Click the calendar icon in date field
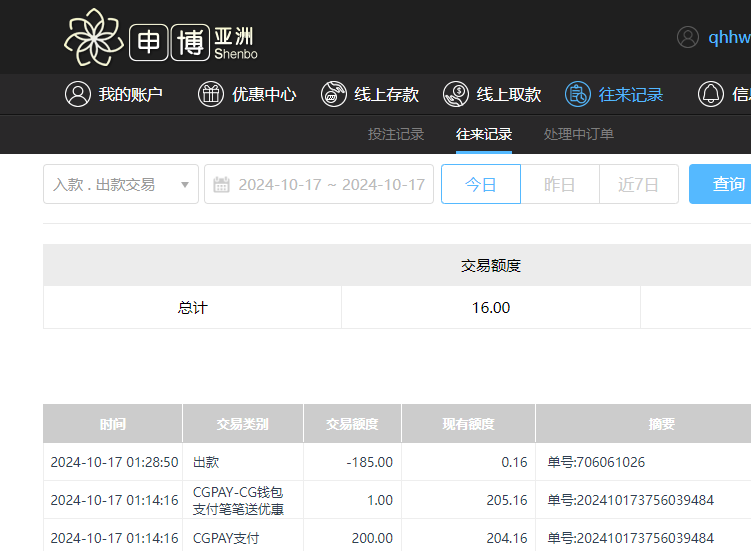This screenshot has width=751, height=551. coord(222,185)
